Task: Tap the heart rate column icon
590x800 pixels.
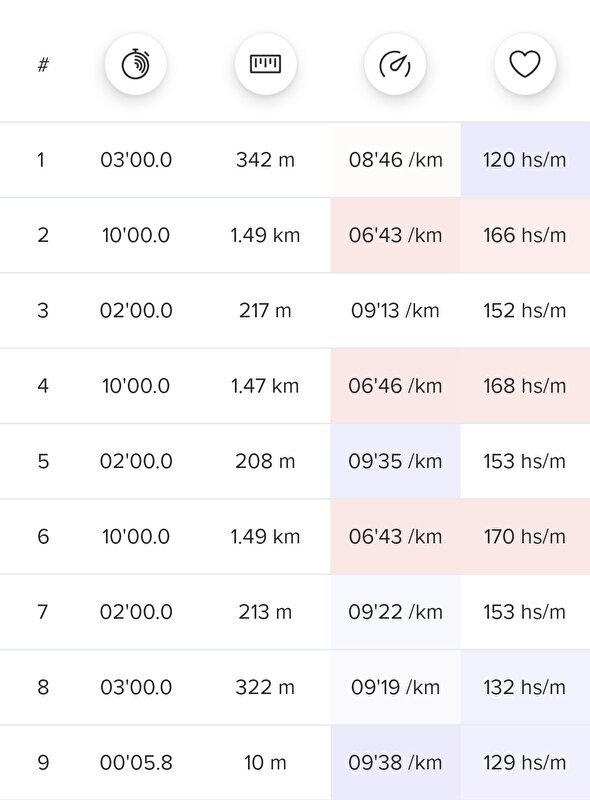Action: point(525,64)
